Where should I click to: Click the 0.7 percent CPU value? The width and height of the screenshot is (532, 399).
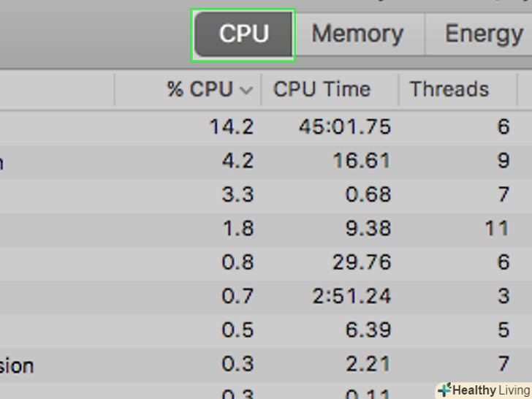pyautogui.click(x=237, y=296)
